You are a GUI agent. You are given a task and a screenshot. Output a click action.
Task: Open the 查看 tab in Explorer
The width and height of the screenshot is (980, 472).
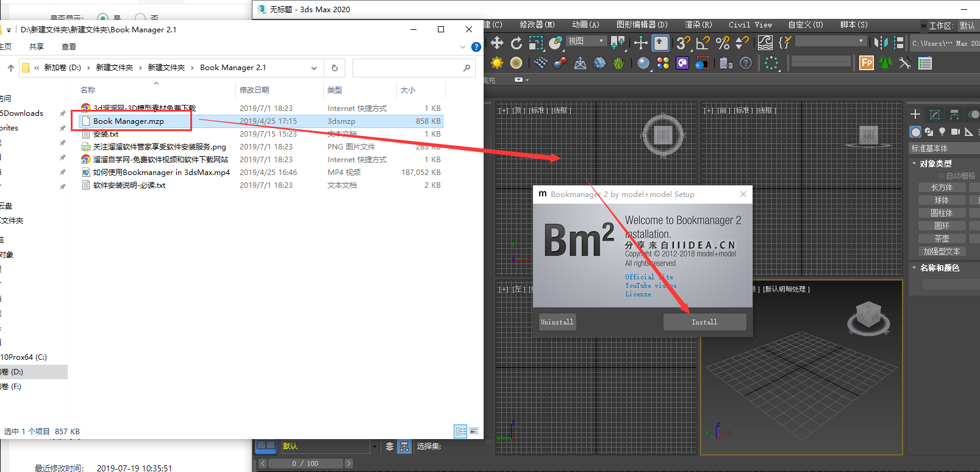click(69, 47)
